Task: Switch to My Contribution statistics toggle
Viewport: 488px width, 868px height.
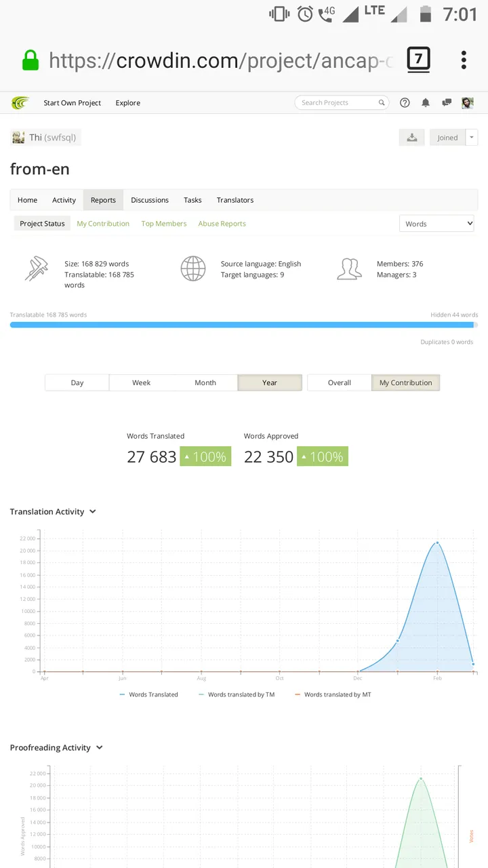Action: [x=406, y=382]
